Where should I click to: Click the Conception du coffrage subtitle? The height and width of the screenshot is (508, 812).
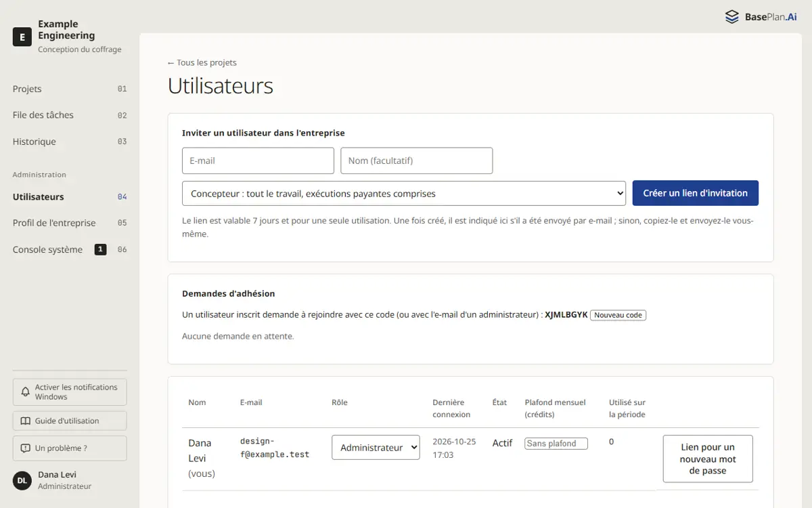coord(80,49)
